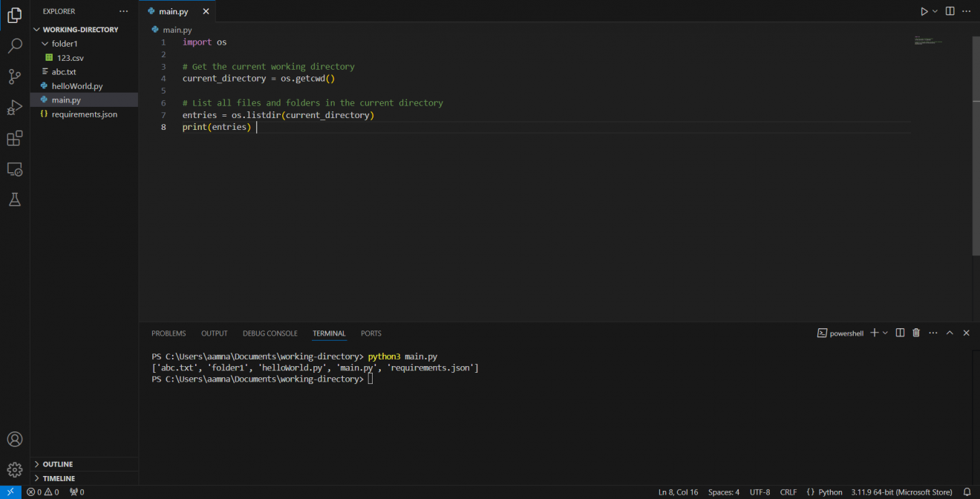980x499 pixels.
Task: Run main.py using the play button
Action: [923, 11]
